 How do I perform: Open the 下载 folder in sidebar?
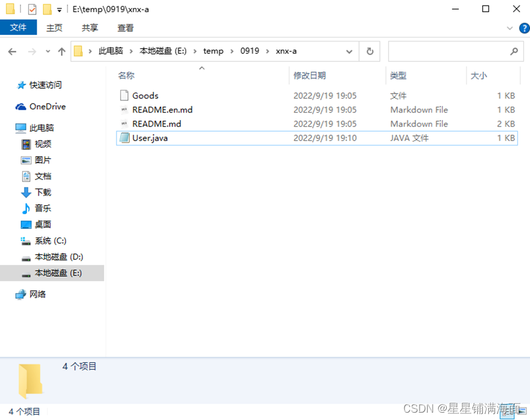coord(43,192)
